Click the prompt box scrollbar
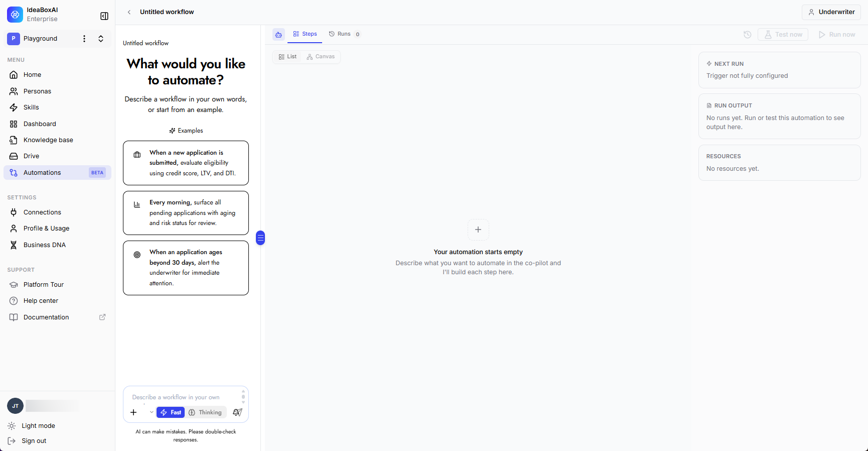The width and height of the screenshot is (868, 451). (243, 397)
